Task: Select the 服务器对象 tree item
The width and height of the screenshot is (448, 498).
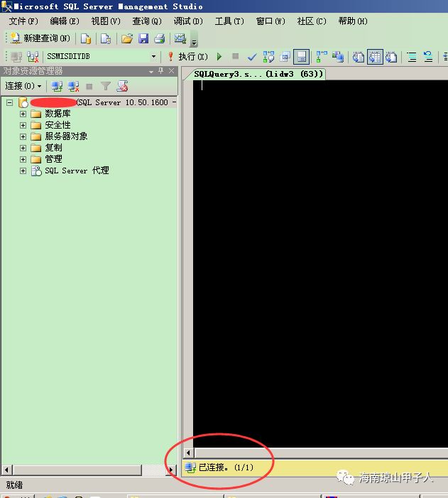Action: (66, 136)
